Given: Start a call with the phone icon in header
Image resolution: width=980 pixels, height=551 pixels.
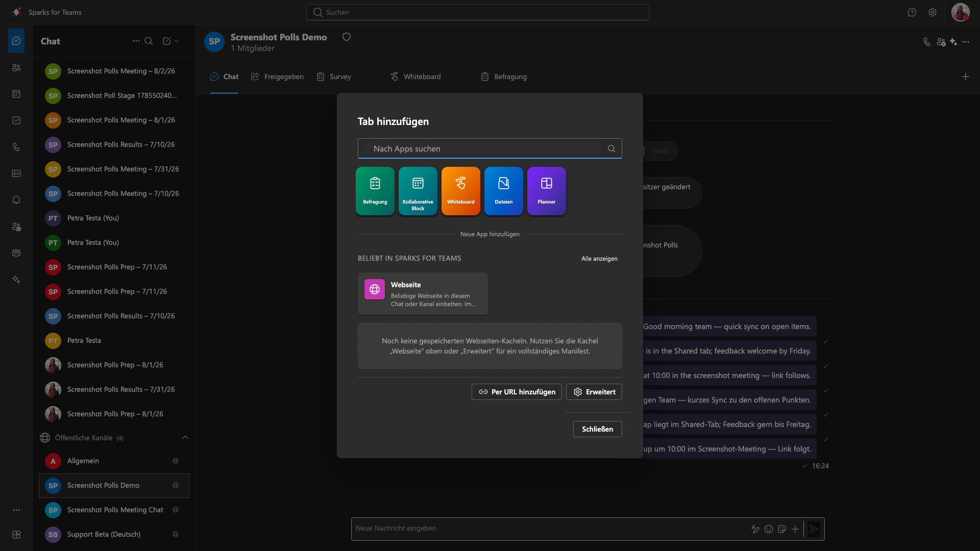Looking at the screenshot, I should [x=927, y=42].
